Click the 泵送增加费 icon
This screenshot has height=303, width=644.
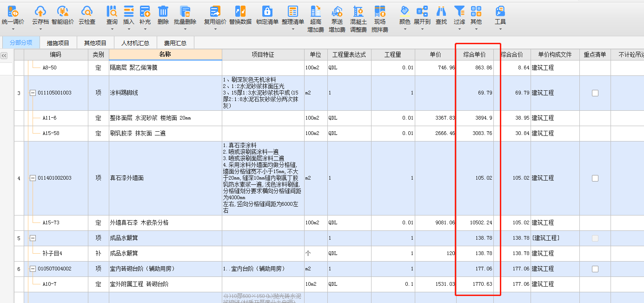click(337, 11)
